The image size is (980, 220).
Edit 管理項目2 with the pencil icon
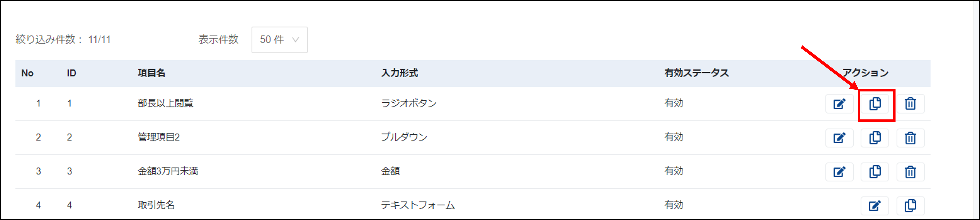839,138
